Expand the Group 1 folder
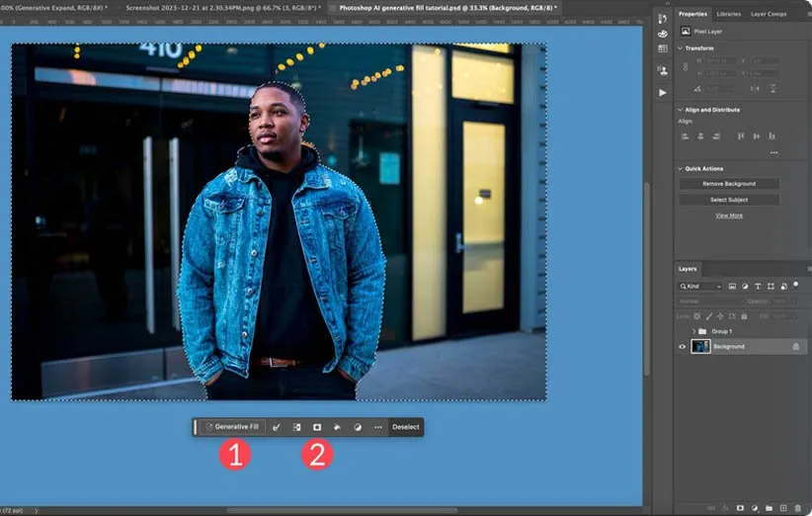The height and width of the screenshot is (516, 812). click(x=692, y=331)
